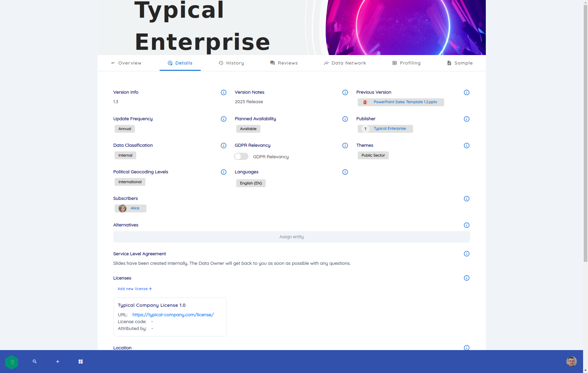Click the neon circle banner image
Viewport: 588px width, 373px height.
(406, 28)
